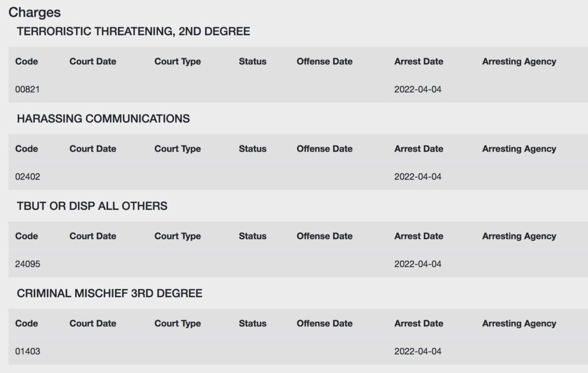Click Arrest Date header in Criminal Mischief table
588x373 pixels.
(x=419, y=324)
